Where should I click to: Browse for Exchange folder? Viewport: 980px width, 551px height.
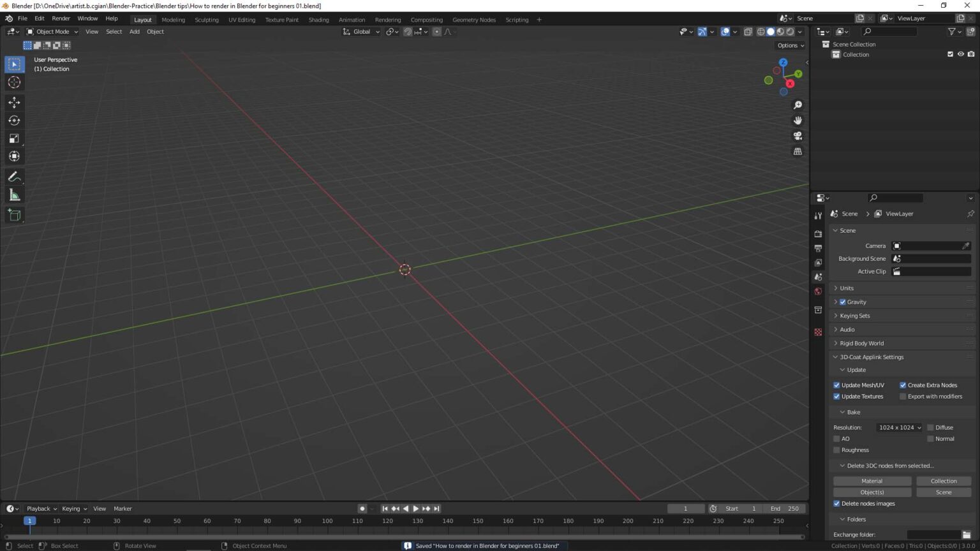967,535
